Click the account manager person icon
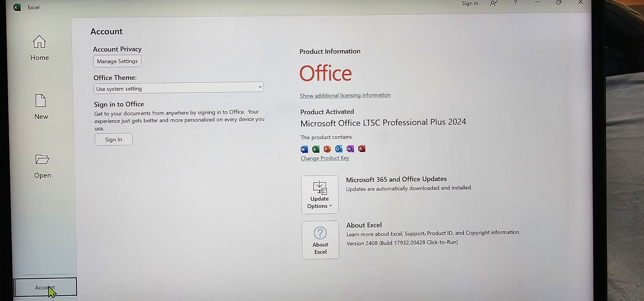The width and height of the screenshot is (644, 301). 493,3
